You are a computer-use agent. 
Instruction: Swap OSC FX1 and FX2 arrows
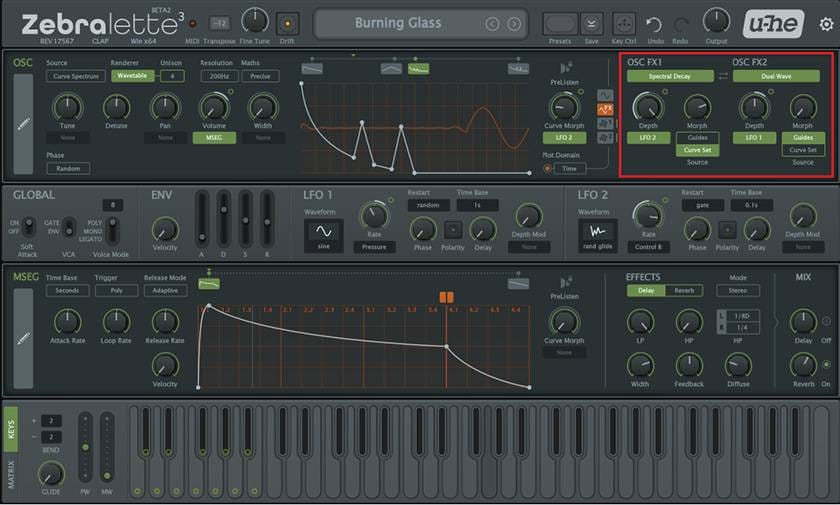[x=723, y=76]
